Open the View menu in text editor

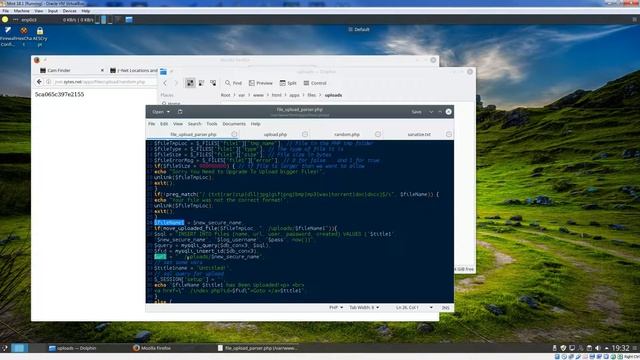pyautogui.click(x=178, y=124)
